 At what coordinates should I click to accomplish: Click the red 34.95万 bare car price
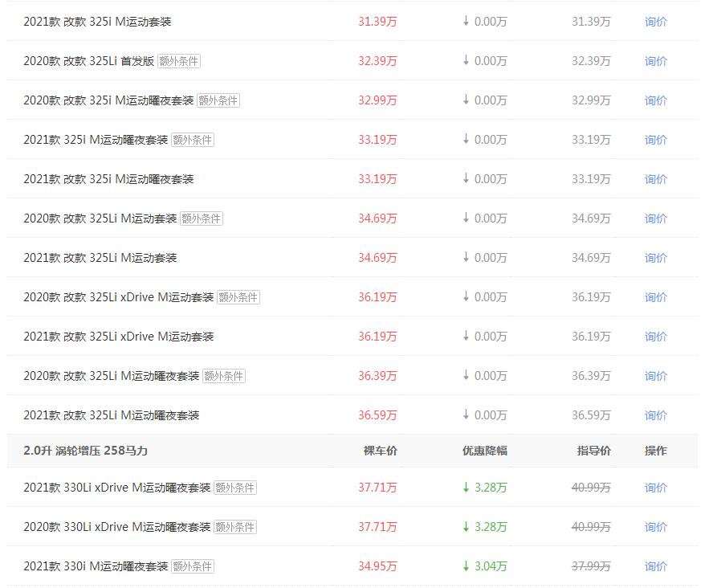(x=377, y=566)
